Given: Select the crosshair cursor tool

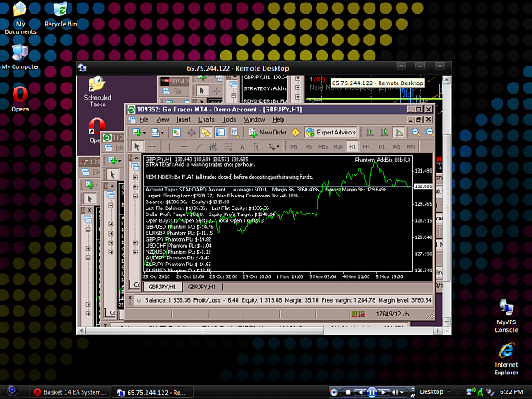Looking at the screenshot, I should tap(152, 147).
